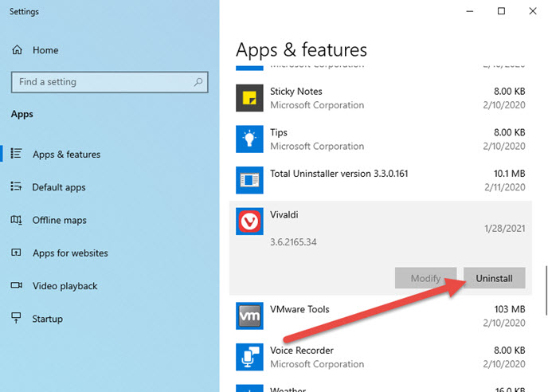
Task: Click the Default apps icon
Action: [x=16, y=186]
